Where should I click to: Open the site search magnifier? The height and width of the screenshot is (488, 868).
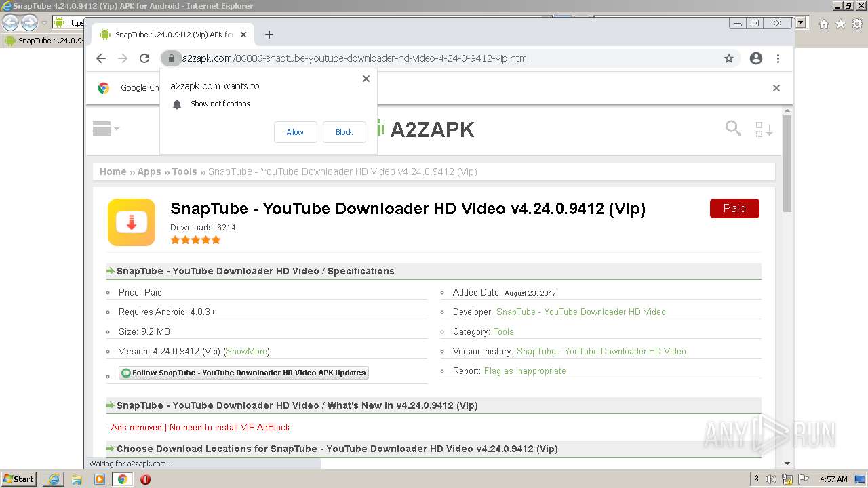pos(733,127)
